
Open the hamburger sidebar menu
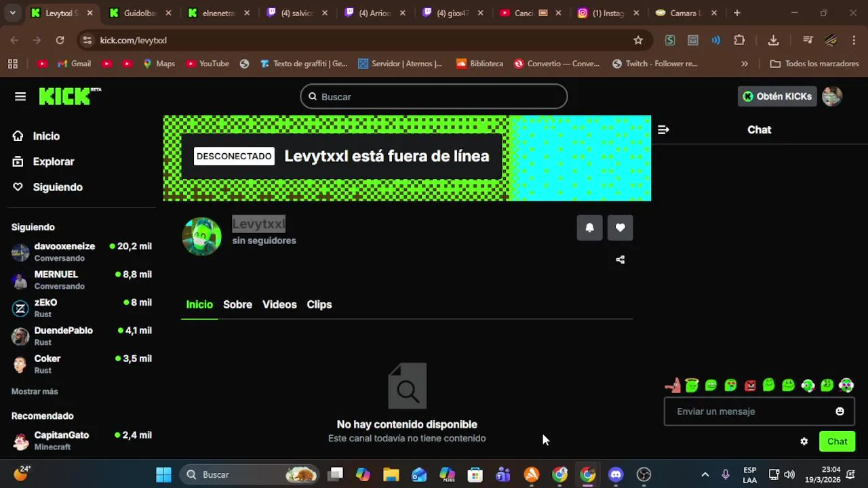pyautogui.click(x=20, y=97)
